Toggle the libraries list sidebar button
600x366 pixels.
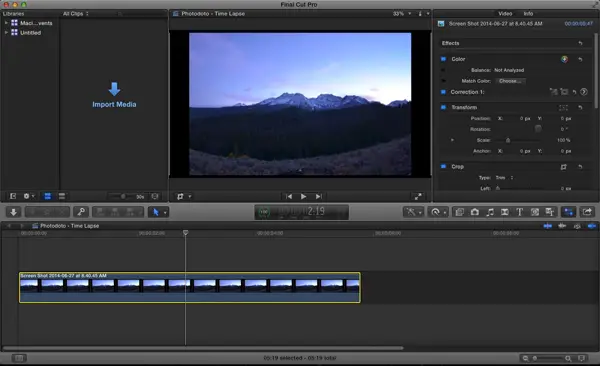[x=13, y=196]
